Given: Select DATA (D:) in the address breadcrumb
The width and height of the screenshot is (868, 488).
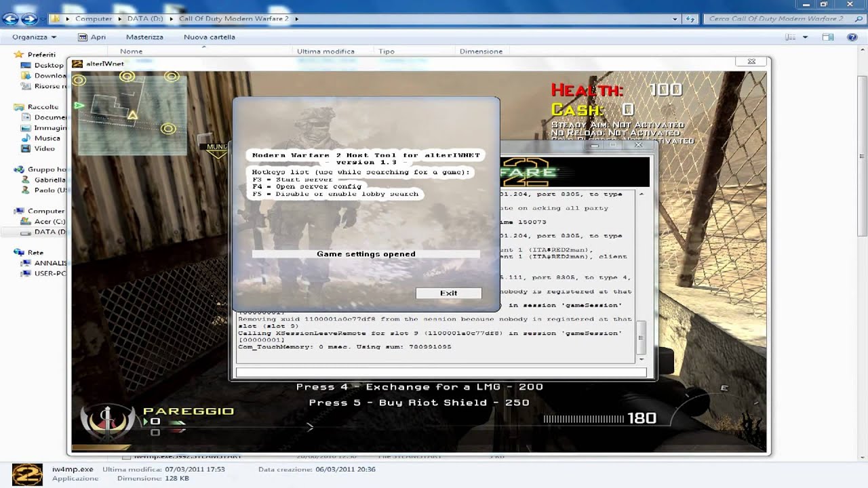Looking at the screenshot, I should (146, 19).
